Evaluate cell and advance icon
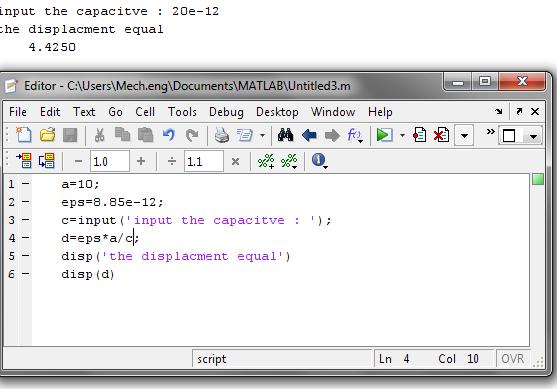This screenshot has width=557, height=389. [x=47, y=161]
